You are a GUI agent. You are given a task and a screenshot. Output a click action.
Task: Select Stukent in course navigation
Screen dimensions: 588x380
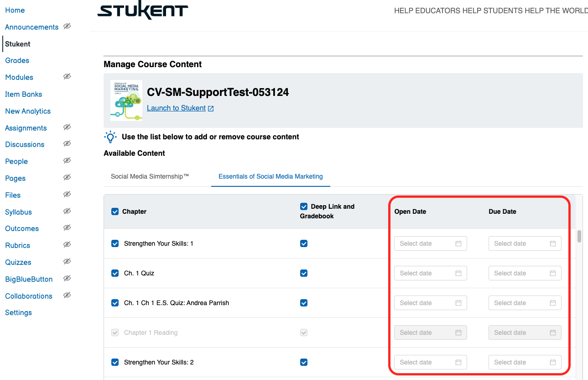pyautogui.click(x=18, y=44)
